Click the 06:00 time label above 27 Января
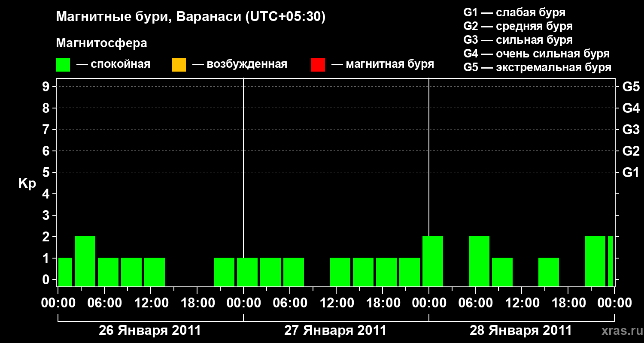Screen dimensions: 644x343 pyautogui.click(x=290, y=303)
